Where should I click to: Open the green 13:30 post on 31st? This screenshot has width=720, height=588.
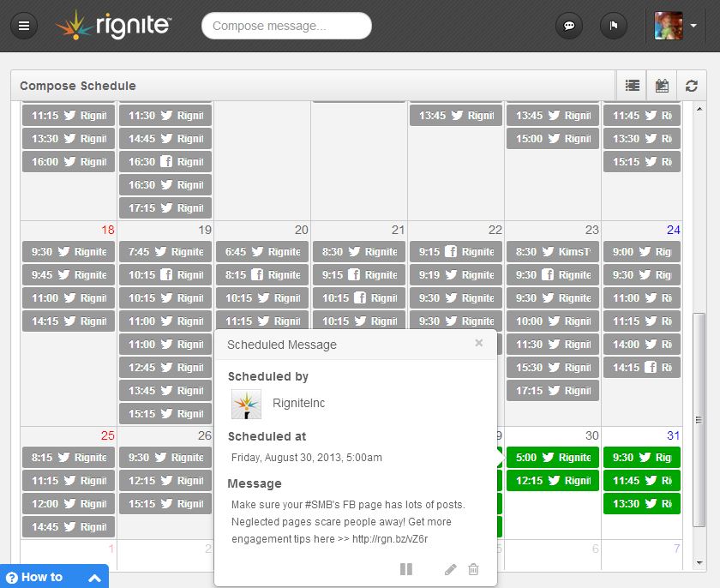pyautogui.click(x=642, y=503)
